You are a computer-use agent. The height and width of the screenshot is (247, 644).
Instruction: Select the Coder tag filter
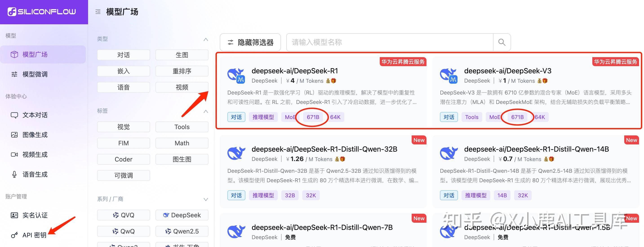point(124,159)
